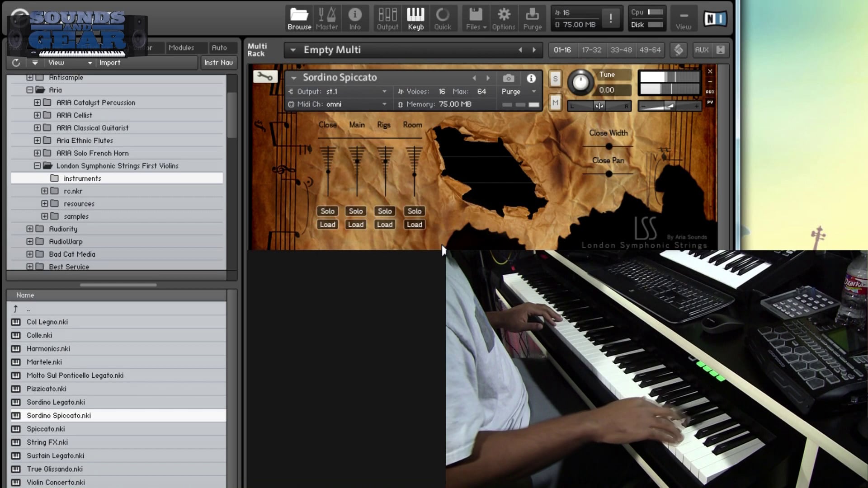Open the View menu in toolbar
Viewport: 868px width, 488px height.
pos(684,19)
